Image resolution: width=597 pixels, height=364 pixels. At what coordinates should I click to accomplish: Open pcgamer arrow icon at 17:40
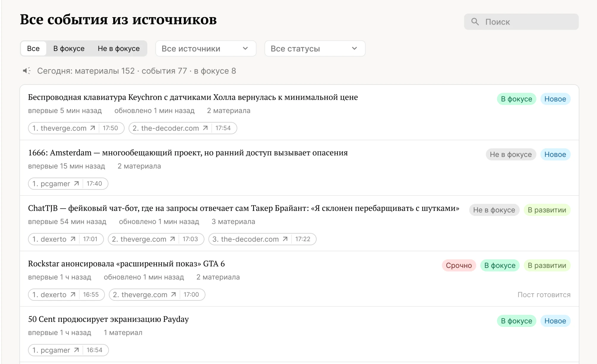click(x=76, y=183)
